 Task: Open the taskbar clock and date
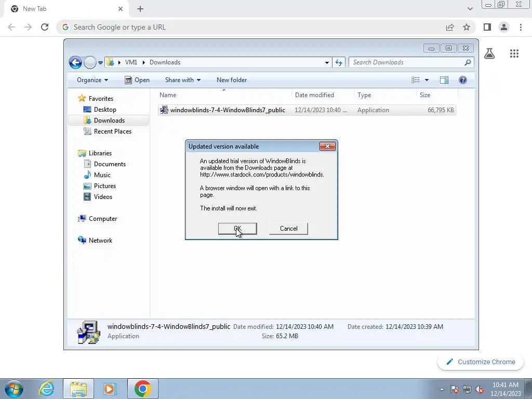coord(505,389)
